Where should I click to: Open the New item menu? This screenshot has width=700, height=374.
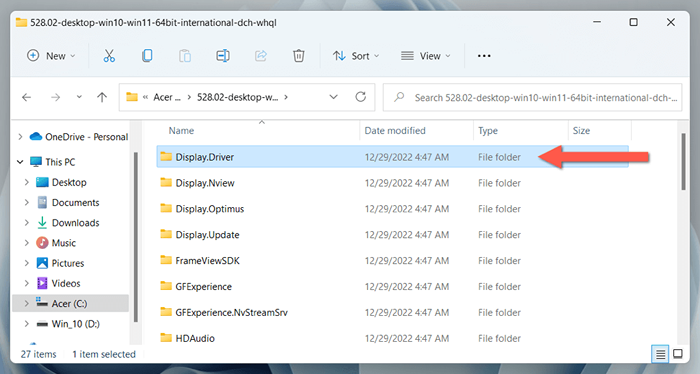pyautogui.click(x=51, y=56)
